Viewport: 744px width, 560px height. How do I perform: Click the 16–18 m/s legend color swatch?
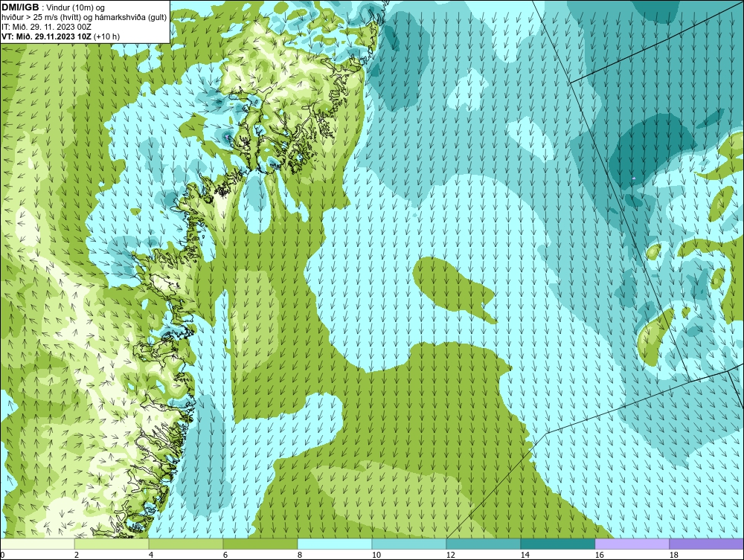[632, 544]
